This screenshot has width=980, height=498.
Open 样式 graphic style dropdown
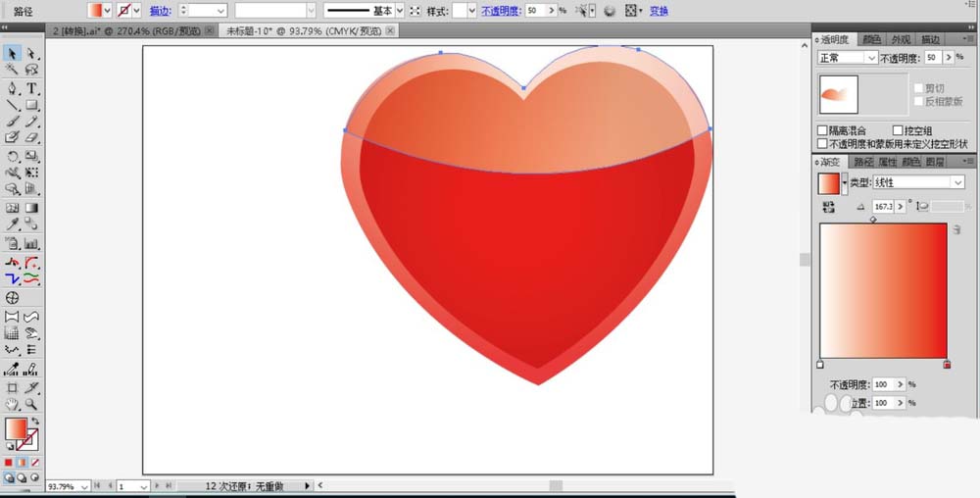(x=472, y=11)
